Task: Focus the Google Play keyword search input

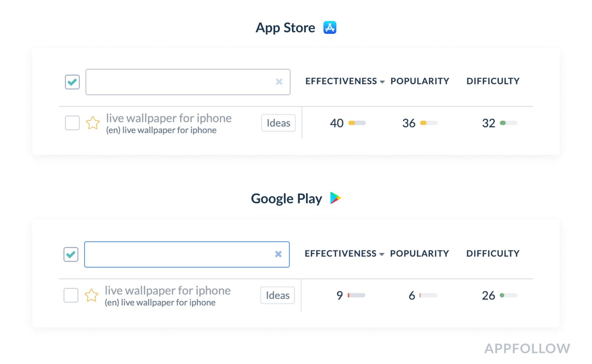Action: [178, 254]
